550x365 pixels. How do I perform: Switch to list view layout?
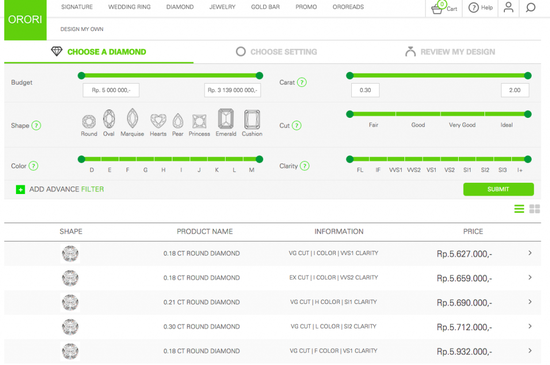point(519,209)
